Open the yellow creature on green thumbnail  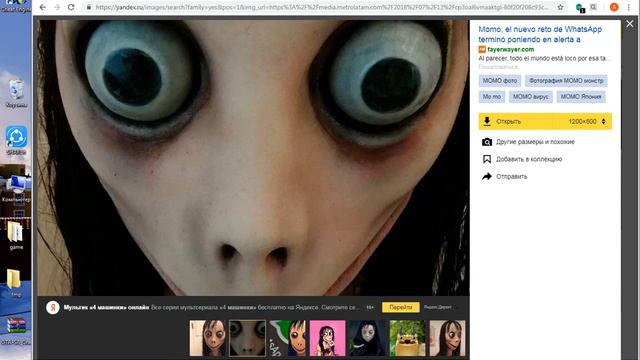407,338
